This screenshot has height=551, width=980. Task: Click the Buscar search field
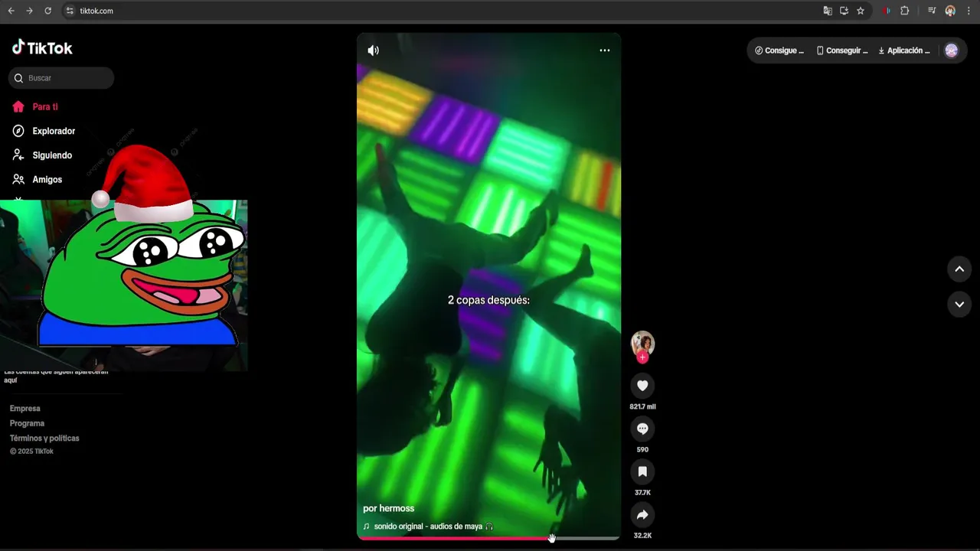point(61,78)
